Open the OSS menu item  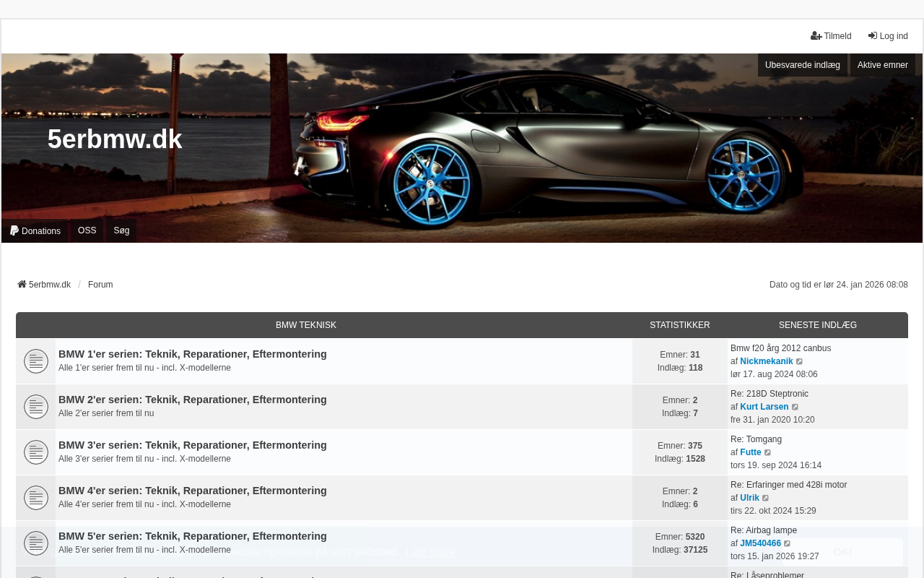(x=87, y=230)
